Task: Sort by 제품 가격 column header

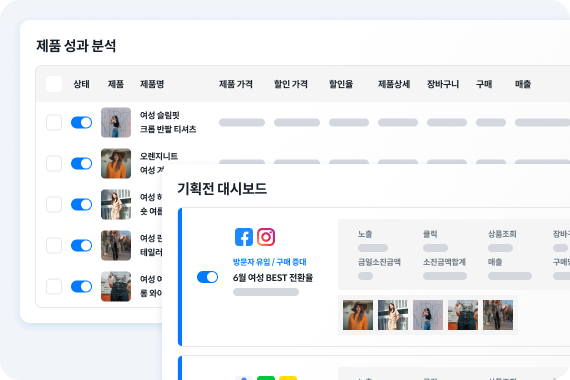Action: (x=236, y=84)
